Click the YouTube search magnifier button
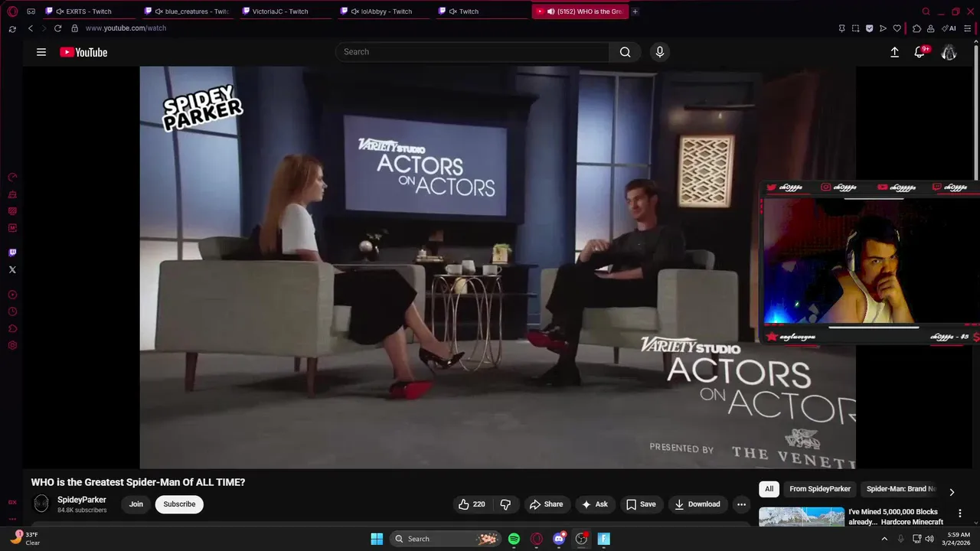980x551 pixels. click(625, 52)
